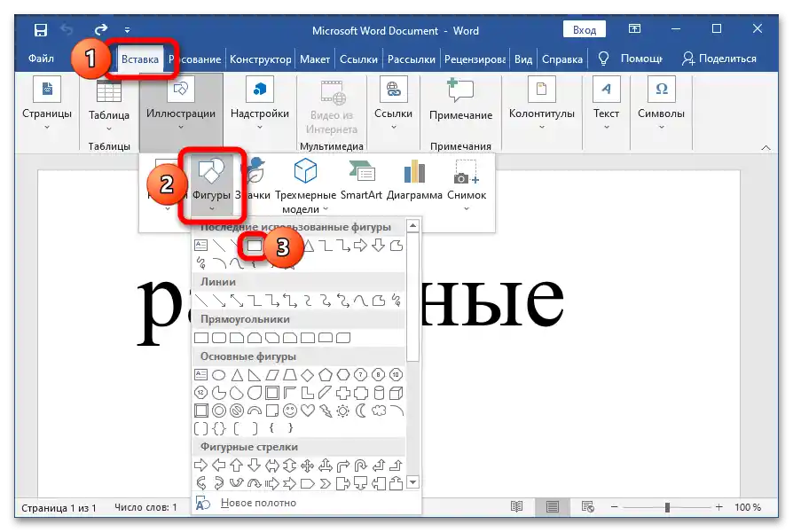The image size is (793, 532).
Task: Switch to the Конструктор tab
Action: [x=261, y=59]
